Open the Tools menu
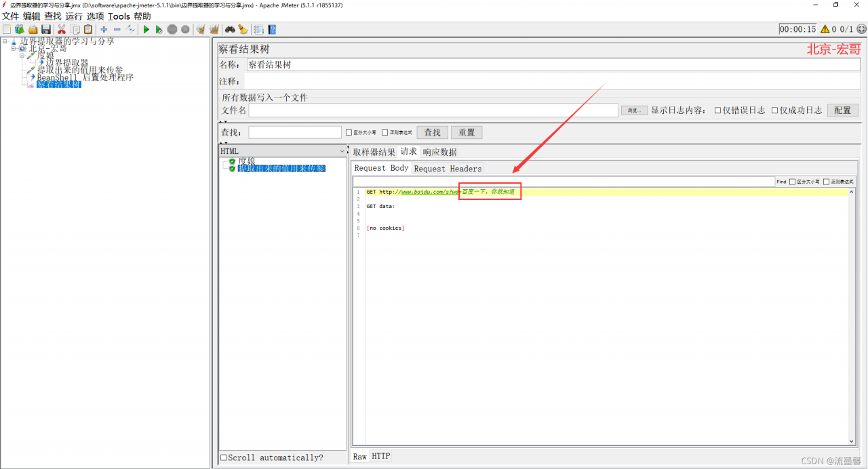868x469 pixels. click(119, 16)
